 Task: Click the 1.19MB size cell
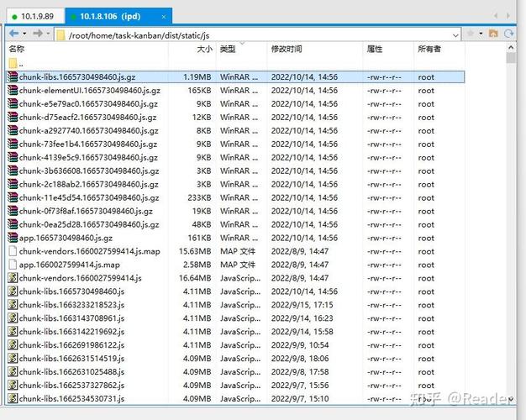[197, 76]
